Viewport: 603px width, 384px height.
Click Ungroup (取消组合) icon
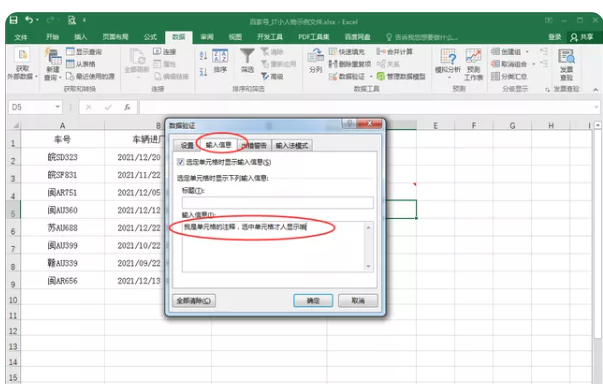pos(496,64)
